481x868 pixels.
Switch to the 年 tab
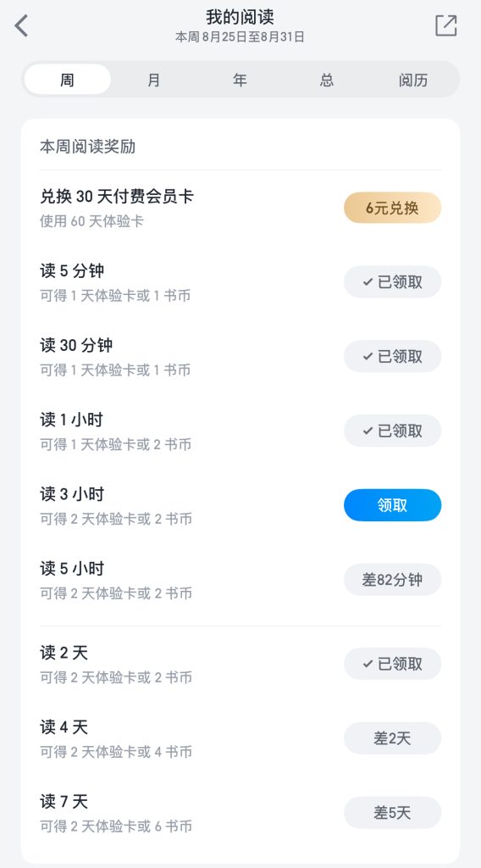tap(240, 80)
